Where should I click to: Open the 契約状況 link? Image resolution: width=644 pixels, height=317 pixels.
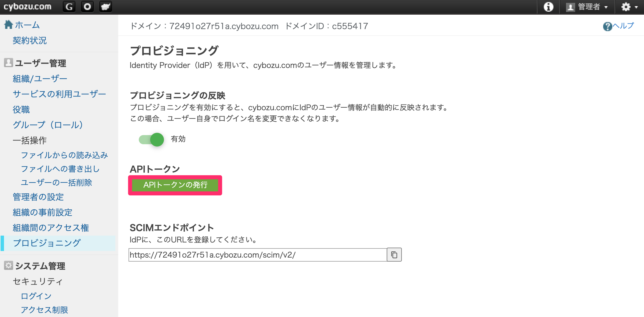click(x=30, y=41)
